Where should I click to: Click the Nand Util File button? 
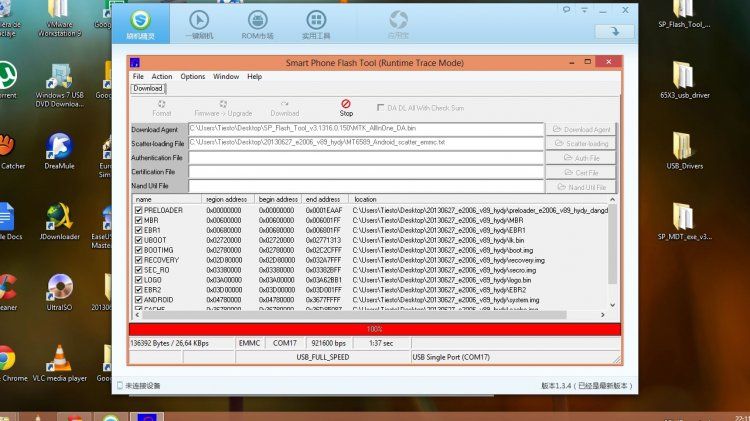click(x=581, y=187)
